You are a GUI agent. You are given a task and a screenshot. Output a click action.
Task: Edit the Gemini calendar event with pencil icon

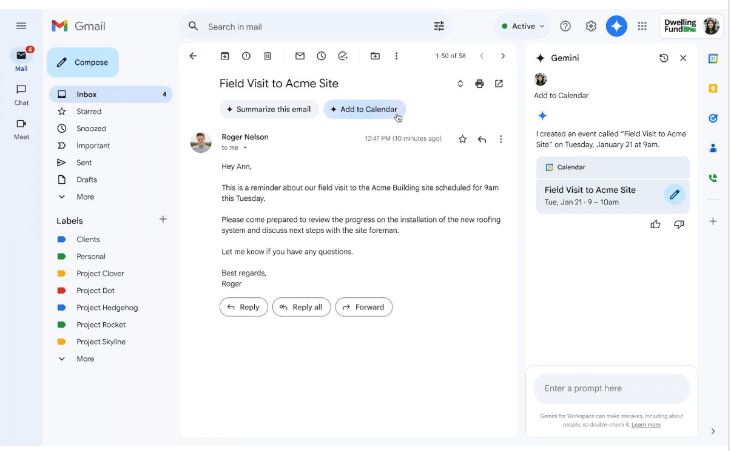[675, 195]
